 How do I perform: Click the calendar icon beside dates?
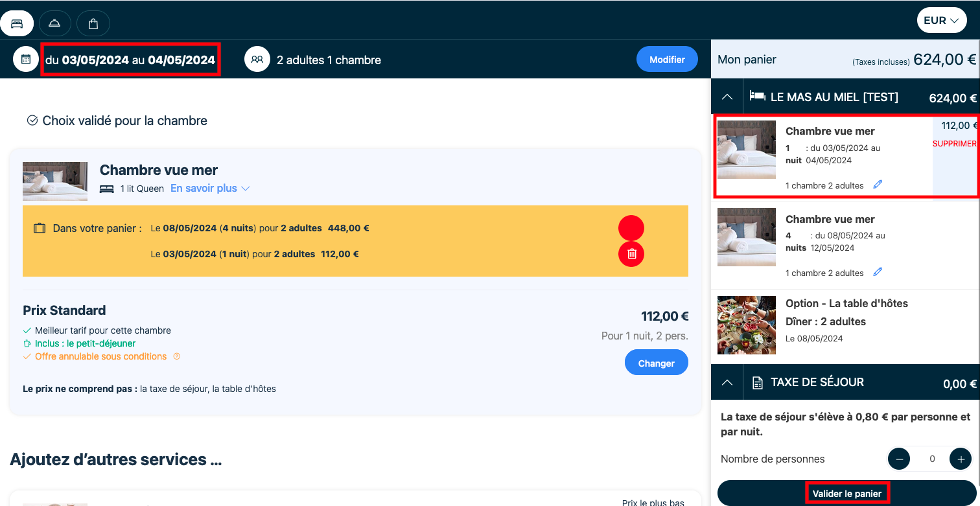[26, 59]
